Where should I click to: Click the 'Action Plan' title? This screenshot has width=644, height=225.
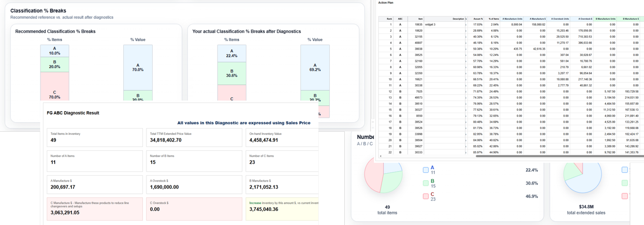(386, 3)
